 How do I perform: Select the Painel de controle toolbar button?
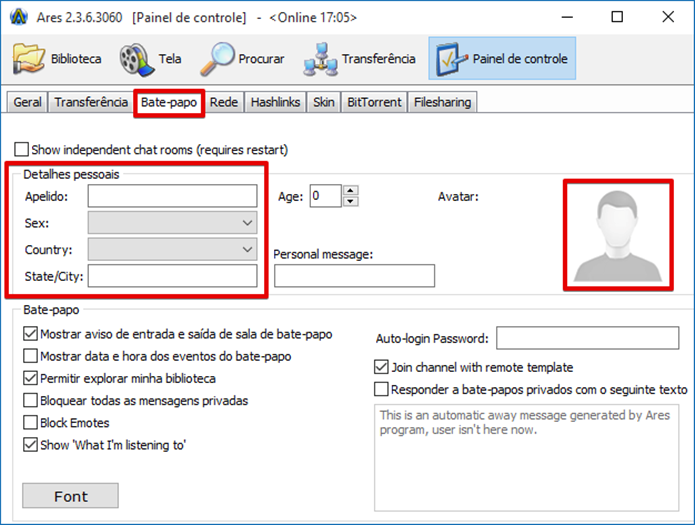tap(502, 59)
